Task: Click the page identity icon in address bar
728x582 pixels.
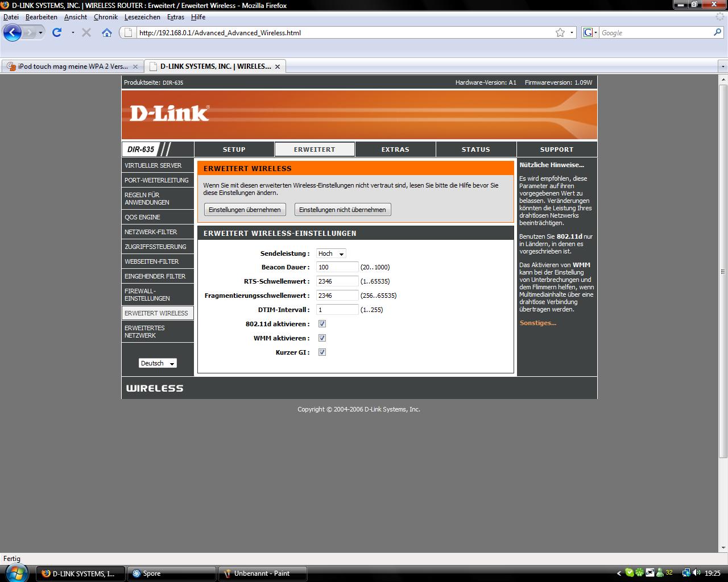Action: coord(129,32)
